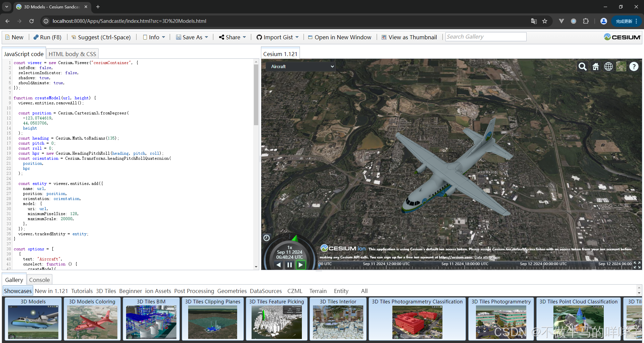Click the Cesium ion credit logo
This screenshot has width=644, height=343.
click(343, 248)
